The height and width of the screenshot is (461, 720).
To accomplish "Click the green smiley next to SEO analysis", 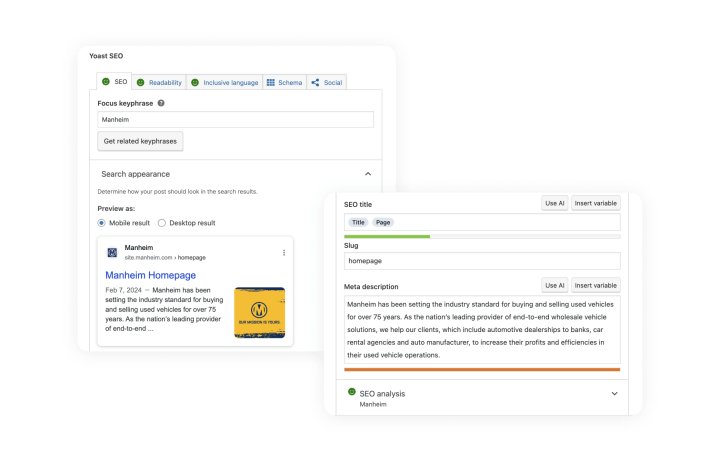I will tap(352, 392).
